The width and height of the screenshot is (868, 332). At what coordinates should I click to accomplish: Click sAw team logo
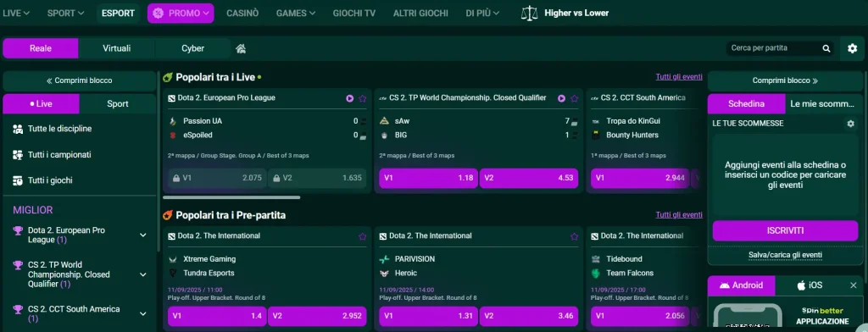tap(384, 120)
